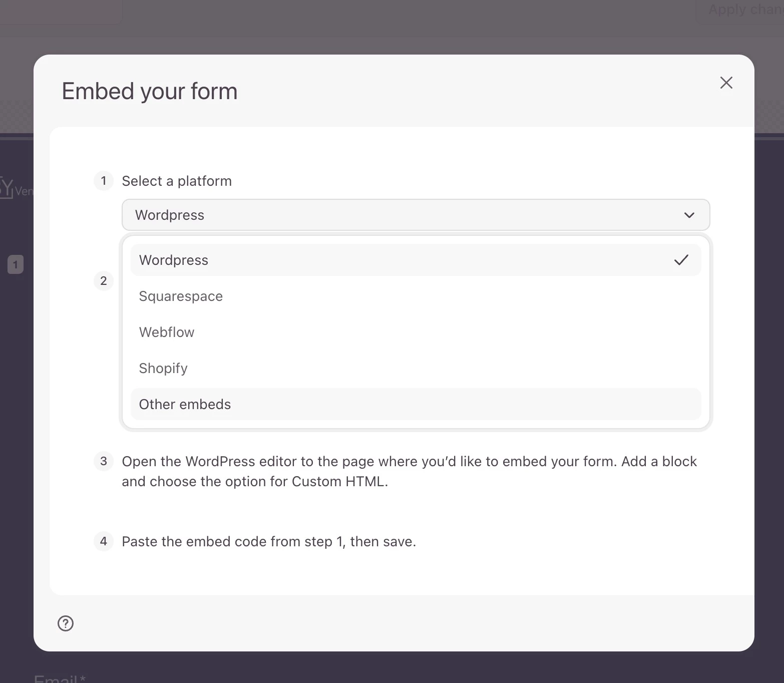Click the 'Embed your form' heading
Screen dimensions: 784x683
point(150,91)
